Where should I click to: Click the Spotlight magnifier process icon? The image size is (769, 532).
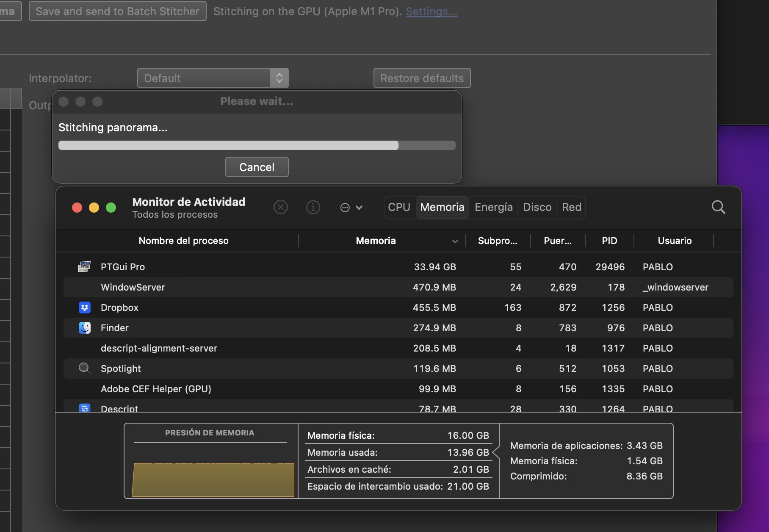(x=85, y=368)
